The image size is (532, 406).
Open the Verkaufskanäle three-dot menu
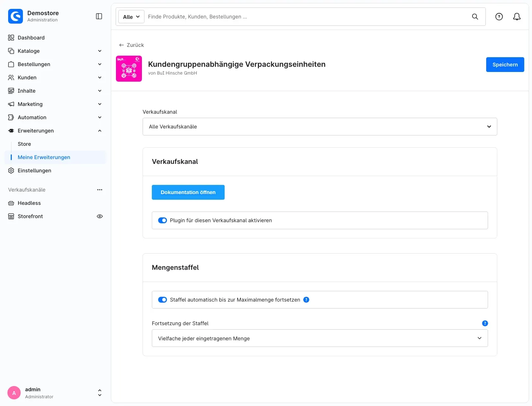(x=100, y=190)
